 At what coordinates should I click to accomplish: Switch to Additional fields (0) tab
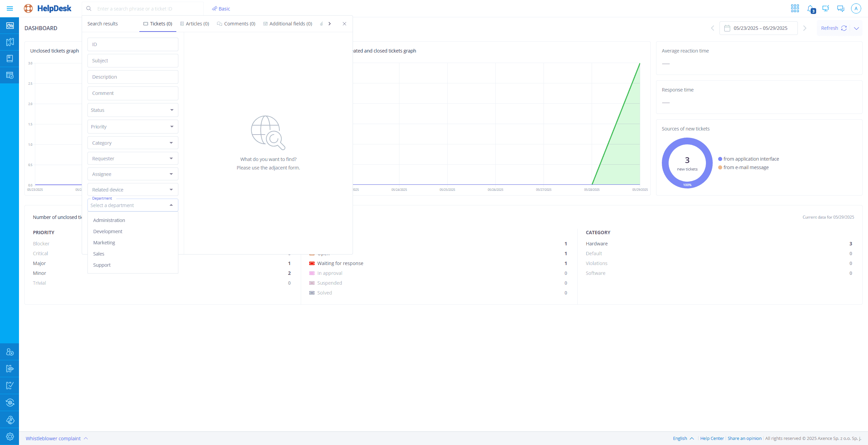(288, 24)
